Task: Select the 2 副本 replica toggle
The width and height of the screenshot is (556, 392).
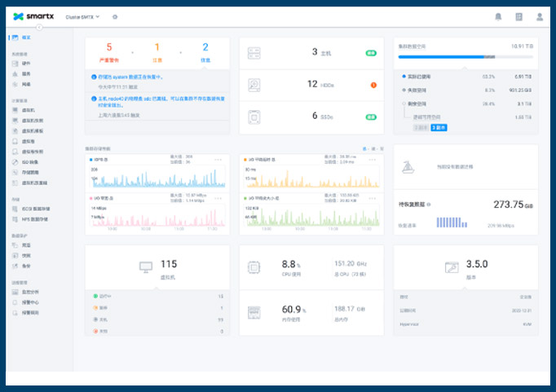Action: click(421, 128)
